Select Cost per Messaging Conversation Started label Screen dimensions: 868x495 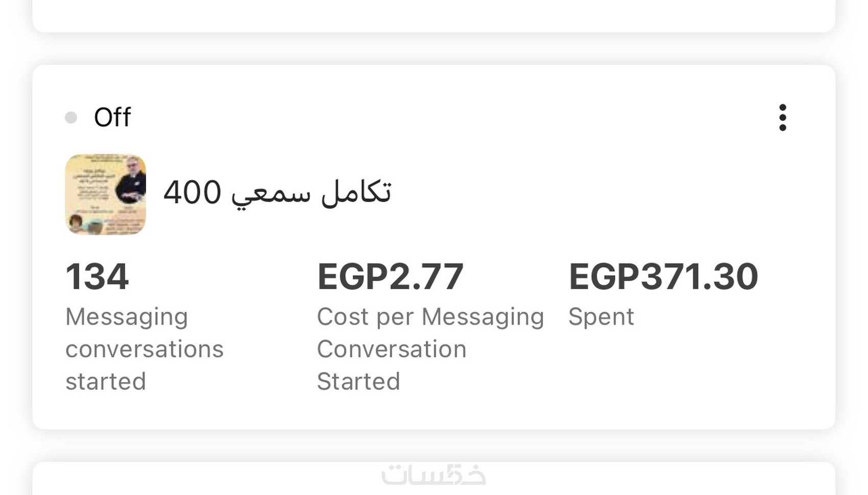coord(430,349)
